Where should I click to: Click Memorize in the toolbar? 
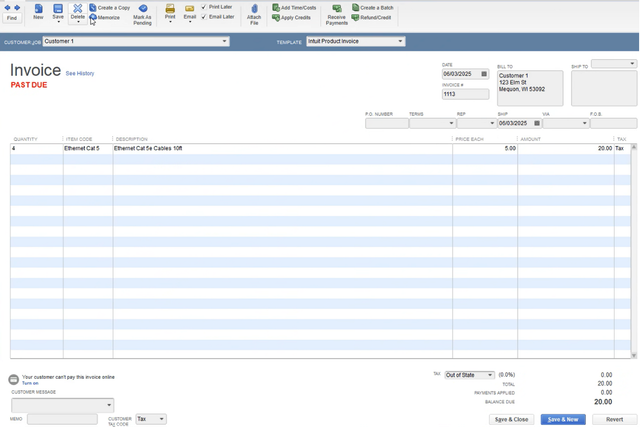point(104,18)
